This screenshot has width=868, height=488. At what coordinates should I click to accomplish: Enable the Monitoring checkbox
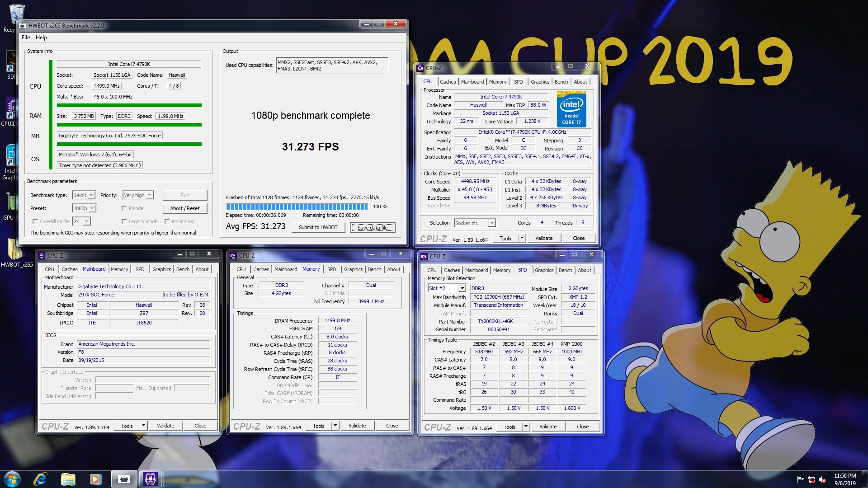[x=167, y=221]
